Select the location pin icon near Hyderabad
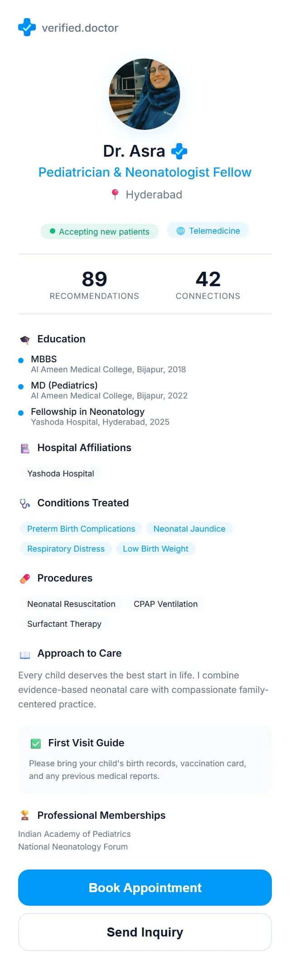Image resolution: width=290 pixels, height=980 pixels. (x=115, y=194)
